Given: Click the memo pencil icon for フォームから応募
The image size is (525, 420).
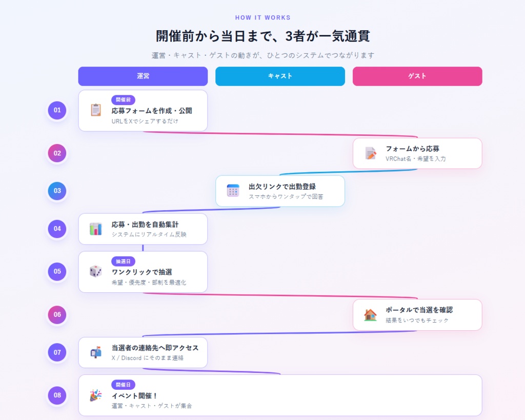Looking at the screenshot, I should [x=370, y=153].
